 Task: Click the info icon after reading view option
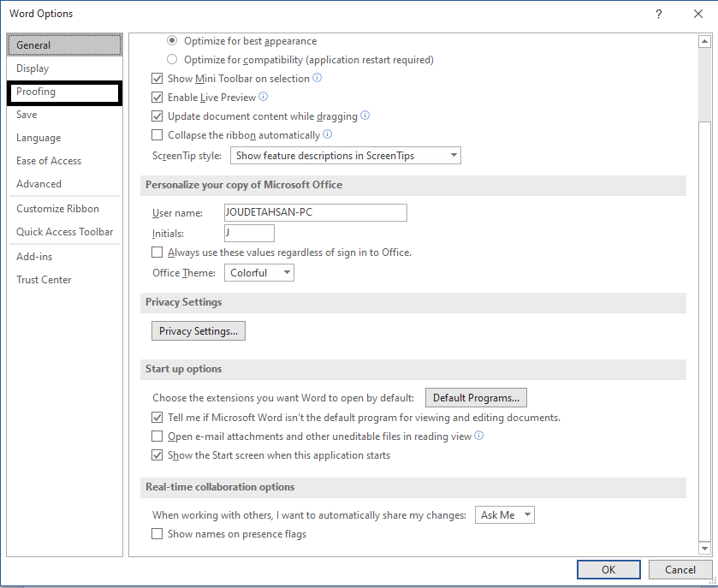click(x=478, y=436)
